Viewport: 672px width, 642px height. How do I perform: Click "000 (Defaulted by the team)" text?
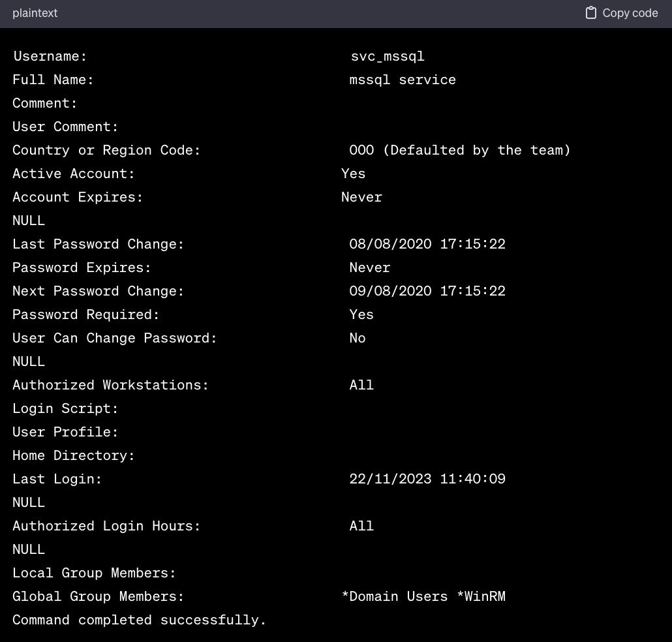tap(460, 150)
